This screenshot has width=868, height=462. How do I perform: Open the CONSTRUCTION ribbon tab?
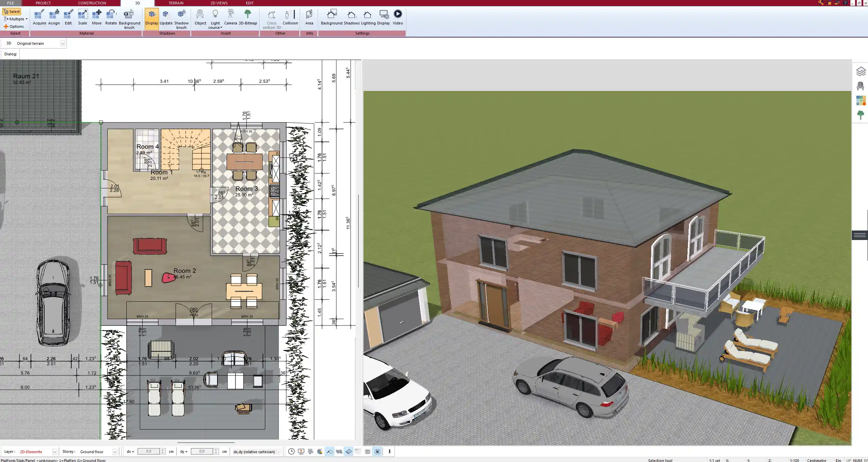pos(92,3)
